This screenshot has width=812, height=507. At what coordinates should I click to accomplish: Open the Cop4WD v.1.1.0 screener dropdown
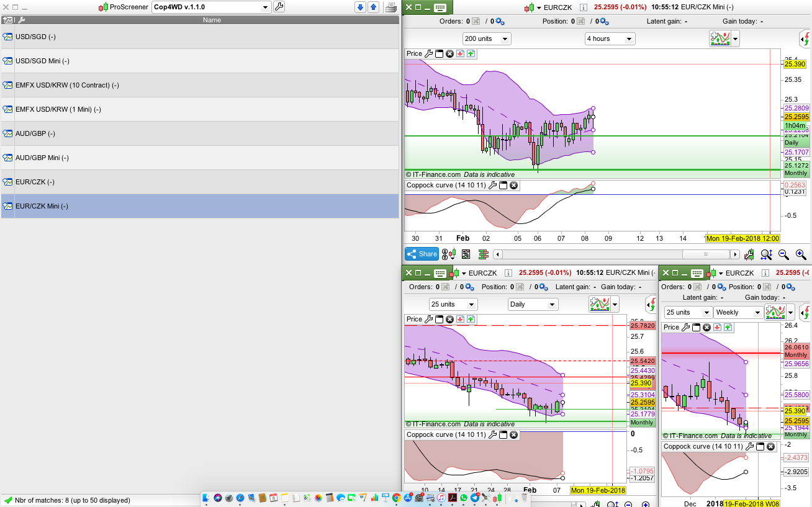[212, 7]
